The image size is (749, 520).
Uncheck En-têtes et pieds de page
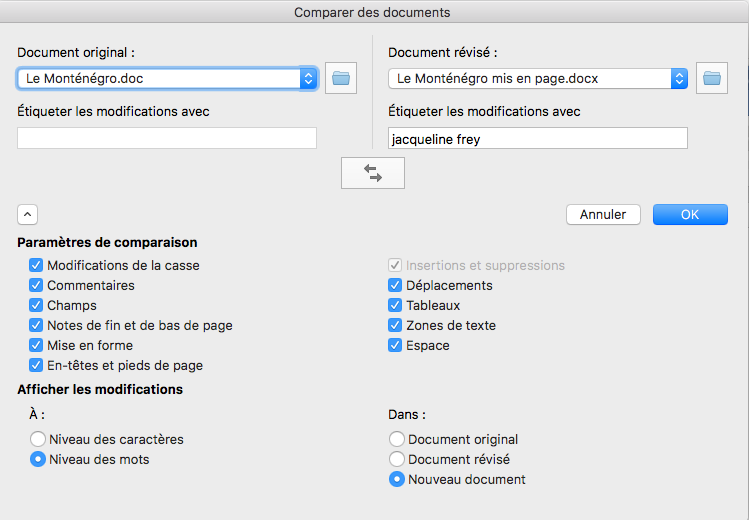[x=36, y=366]
